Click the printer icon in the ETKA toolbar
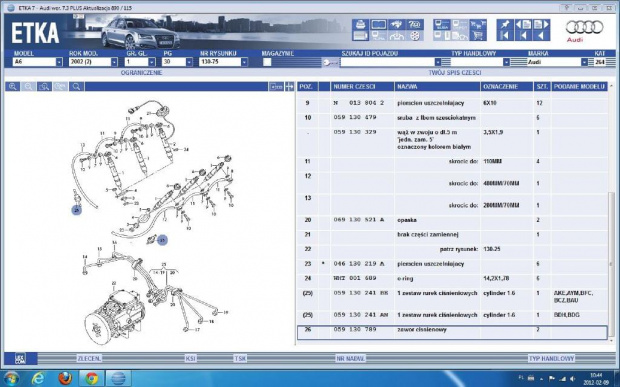This screenshot has width=620, height=387. [x=360, y=25]
